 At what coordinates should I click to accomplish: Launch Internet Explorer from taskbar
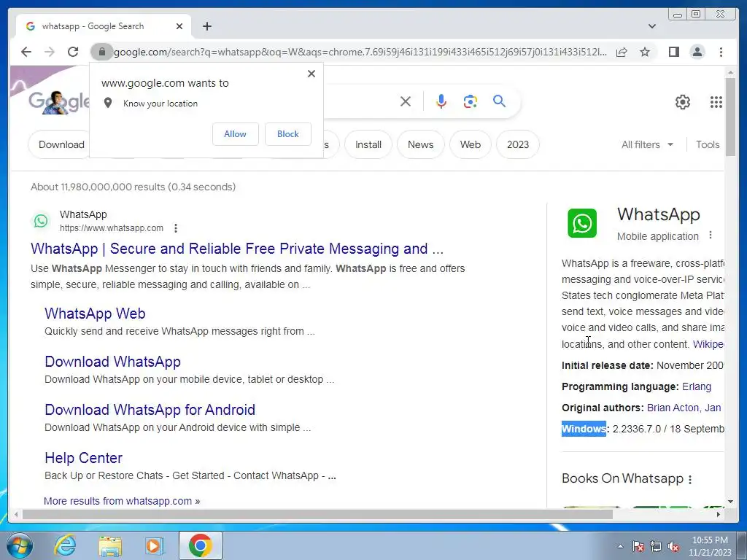(64, 545)
